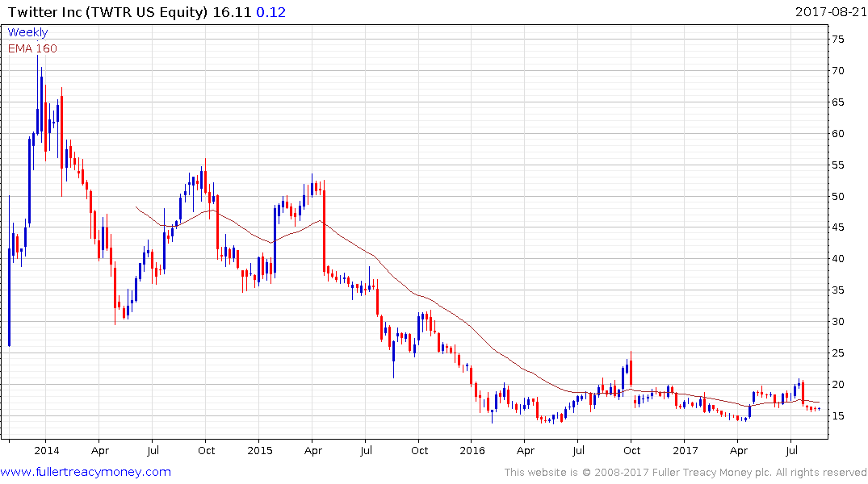The image size is (868, 484).
Task: Click the 25 price axis label
Action: click(837, 353)
